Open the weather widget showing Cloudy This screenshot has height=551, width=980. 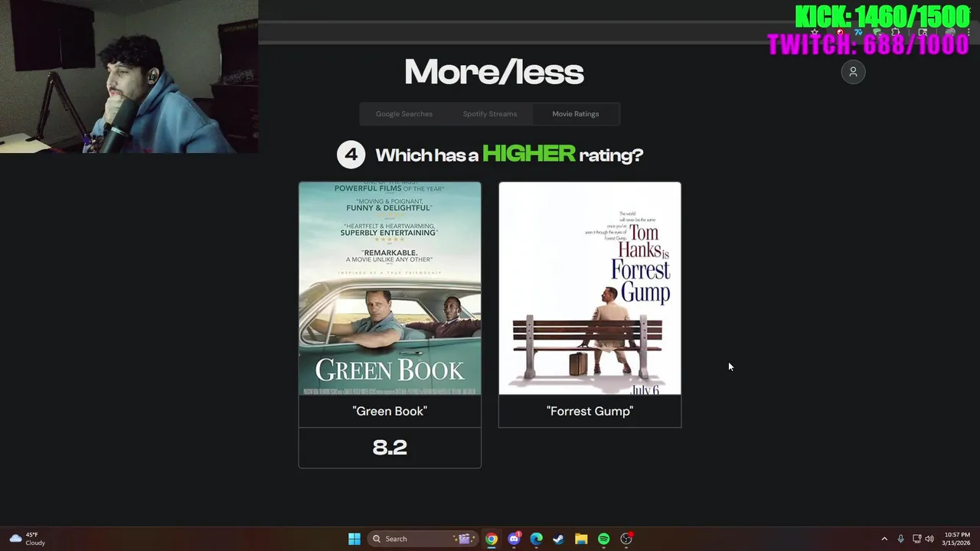27,539
